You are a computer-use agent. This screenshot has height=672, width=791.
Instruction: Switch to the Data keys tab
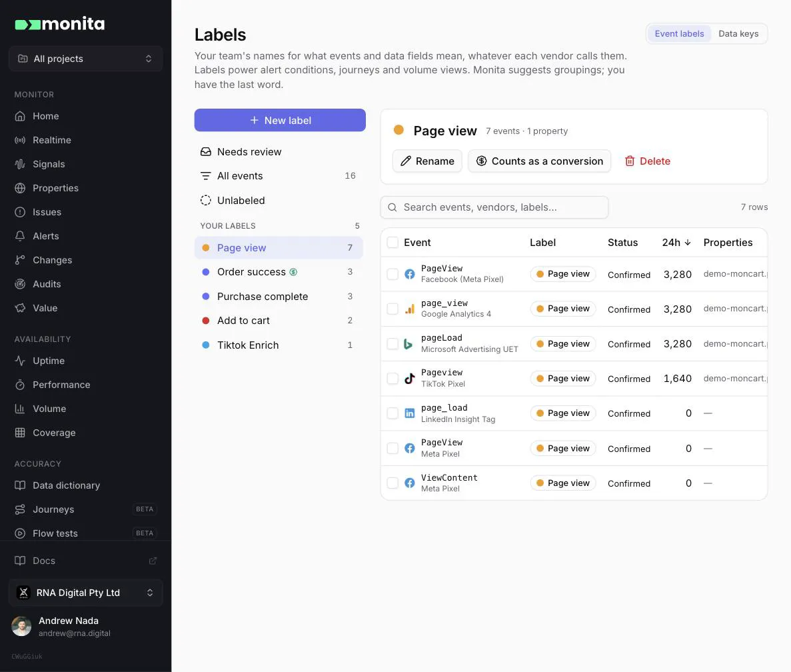pyautogui.click(x=738, y=34)
